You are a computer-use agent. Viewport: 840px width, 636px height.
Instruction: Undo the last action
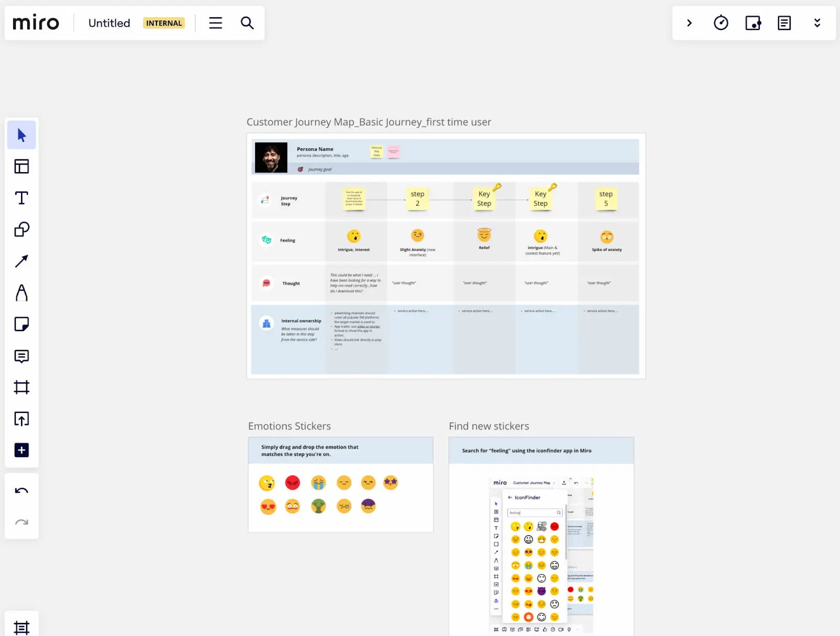click(x=21, y=490)
